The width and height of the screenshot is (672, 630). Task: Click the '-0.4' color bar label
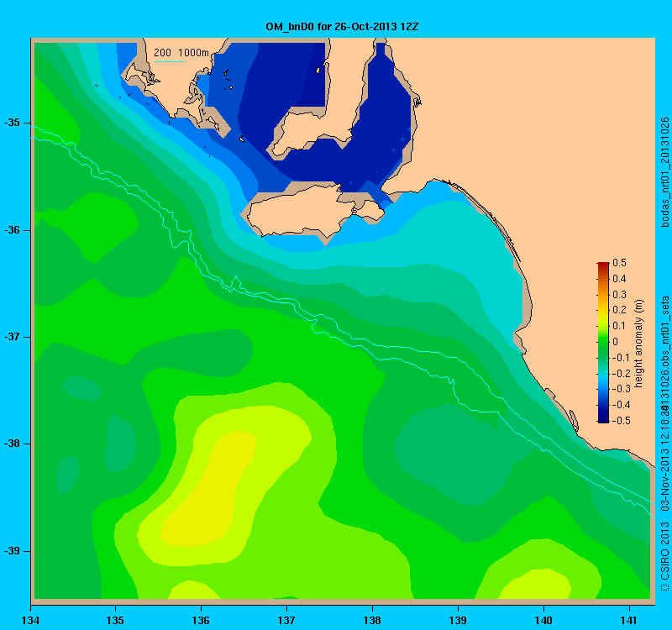(x=621, y=405)
